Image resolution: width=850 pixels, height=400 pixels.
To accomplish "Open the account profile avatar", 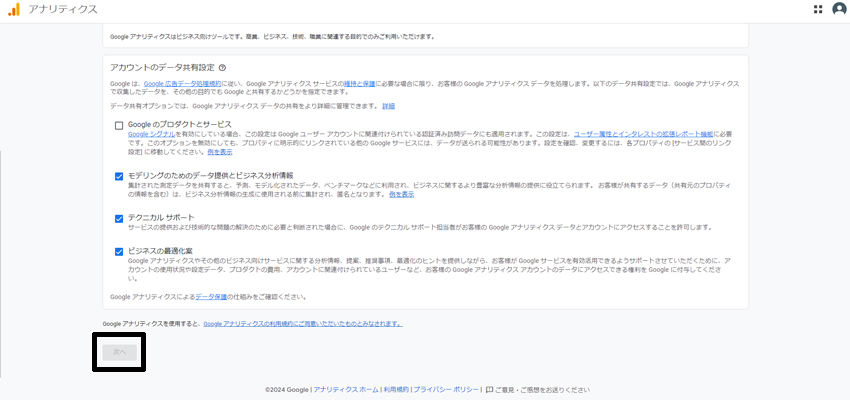I will pyautogui.click(x=838, y=9).
